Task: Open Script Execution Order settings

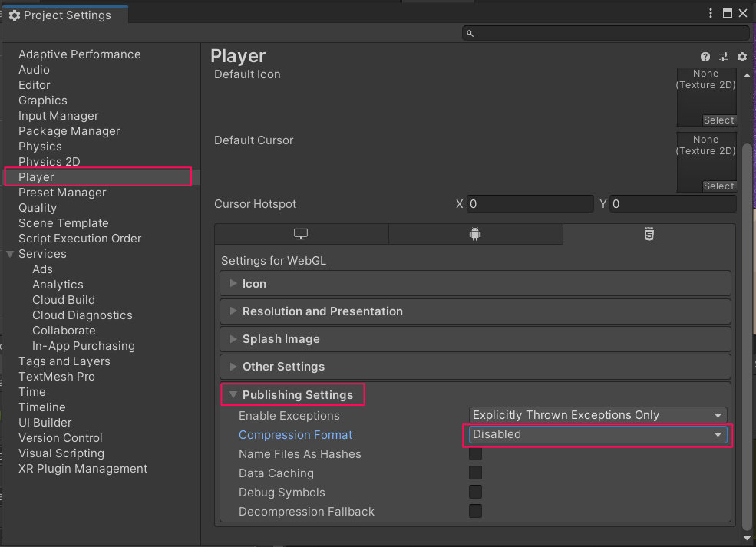Action: [x=80, y=239]
